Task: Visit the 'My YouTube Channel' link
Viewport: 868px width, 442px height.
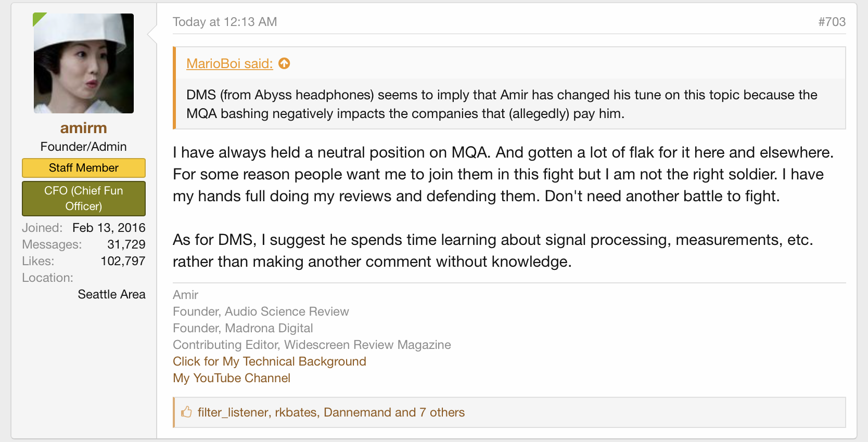Action: click(232, 378)
